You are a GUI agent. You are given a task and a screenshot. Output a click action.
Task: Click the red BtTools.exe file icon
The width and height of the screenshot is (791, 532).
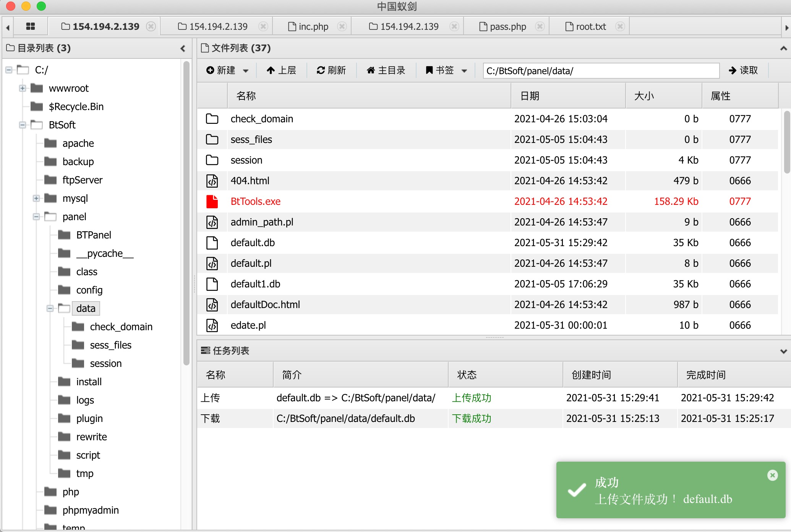click(212, 201)
